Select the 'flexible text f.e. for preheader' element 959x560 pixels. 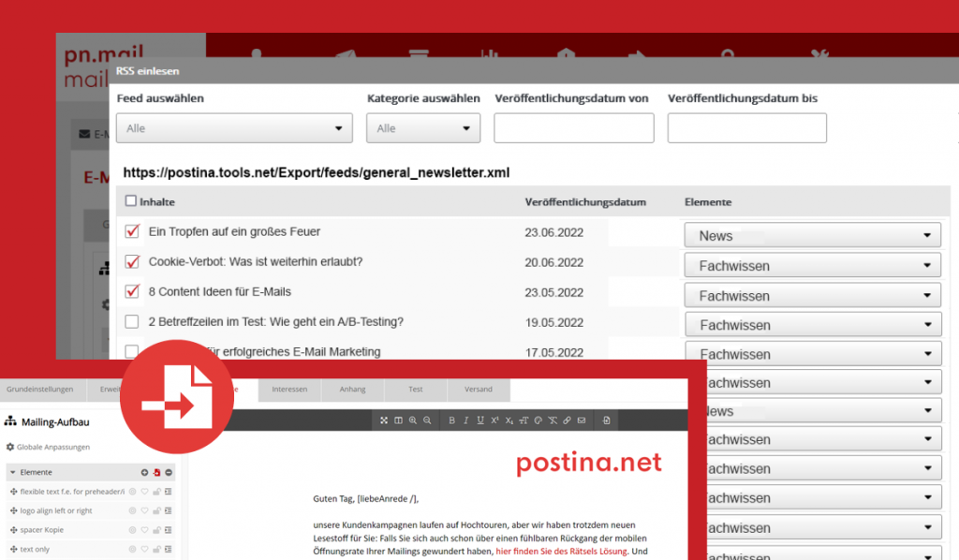[x=72, y=492]
